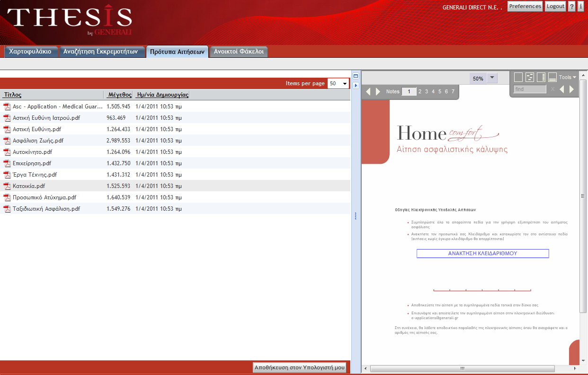Select single page blank layout view icon
This screenshot has height=375, width=588.
pos(518,77)
